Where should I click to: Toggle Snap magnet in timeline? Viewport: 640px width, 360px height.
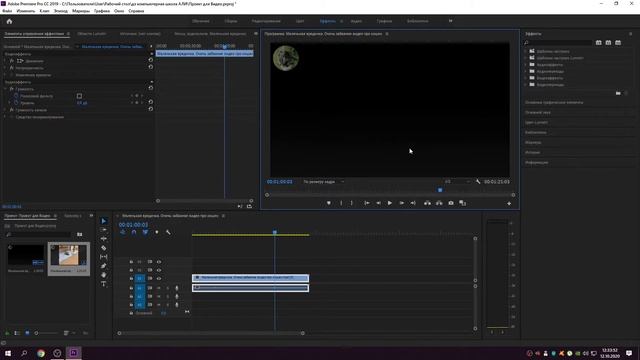click(x=134, y=232)
